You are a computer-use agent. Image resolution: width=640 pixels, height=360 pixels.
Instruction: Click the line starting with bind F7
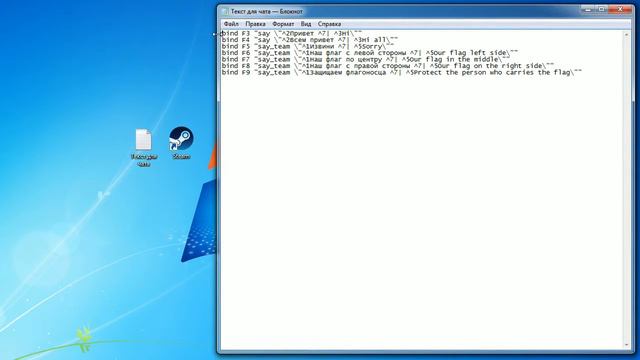point(365,60)
